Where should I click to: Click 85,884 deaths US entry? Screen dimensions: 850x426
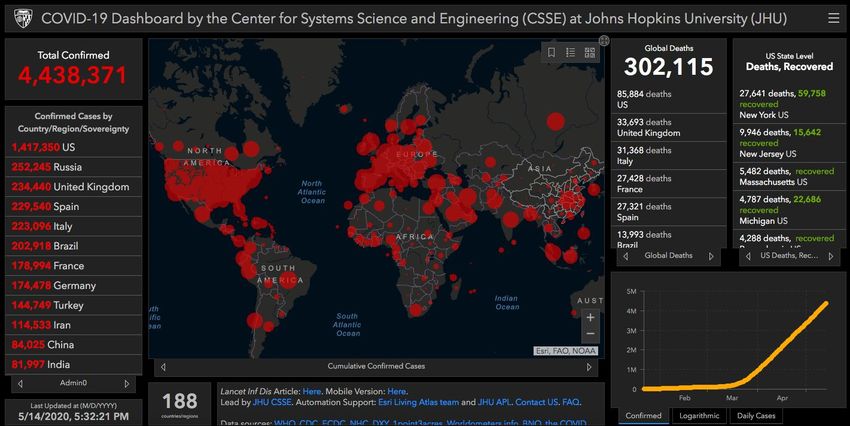[669, 99]
